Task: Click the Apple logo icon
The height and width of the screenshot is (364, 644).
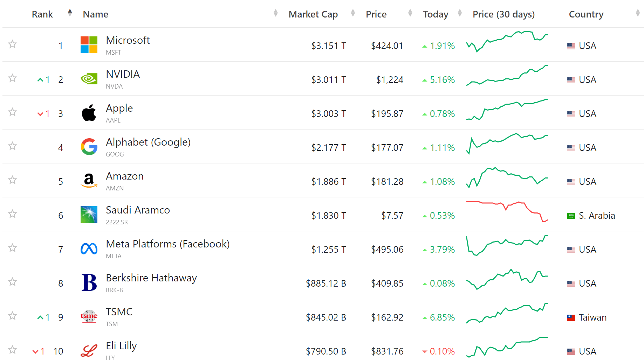Action: (x=89, y=113)
